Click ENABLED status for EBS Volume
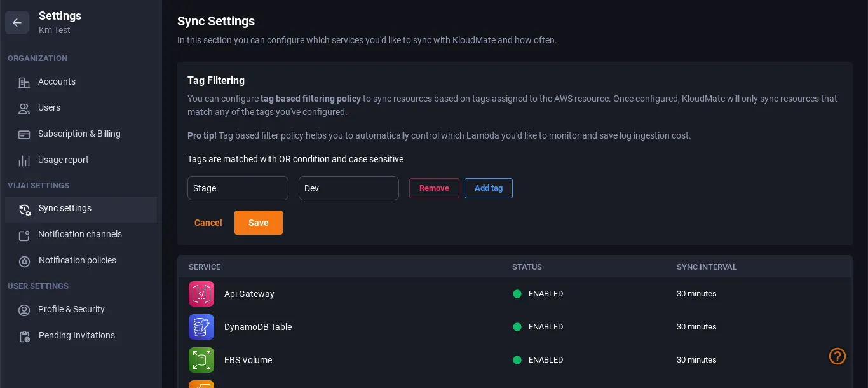Viewport: 868px width, 388px height. 546,360
